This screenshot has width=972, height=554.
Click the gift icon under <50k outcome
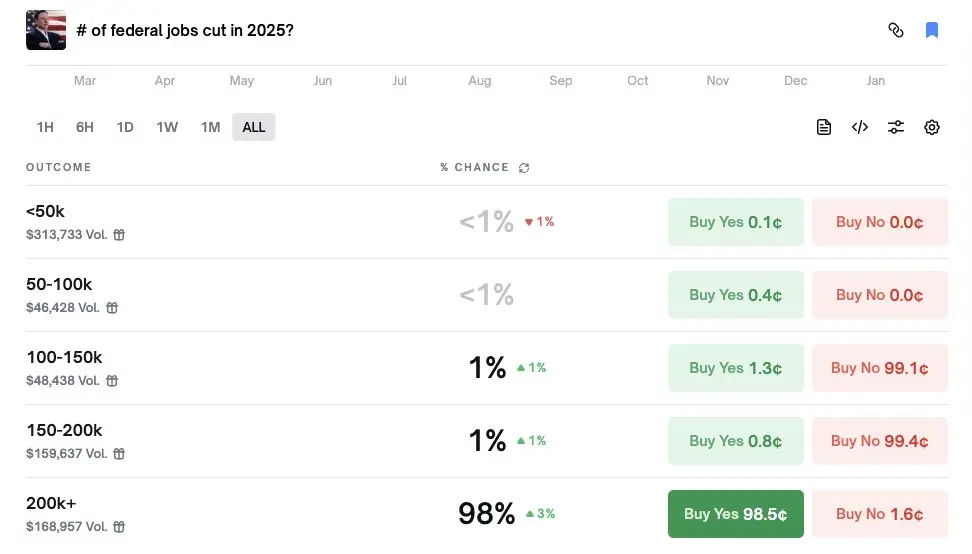pos(119,235)
